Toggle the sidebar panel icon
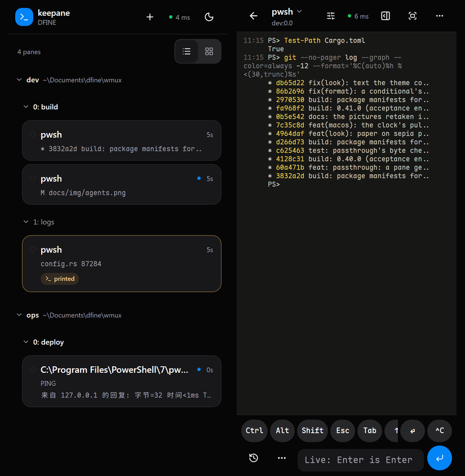 pos(386,16)
